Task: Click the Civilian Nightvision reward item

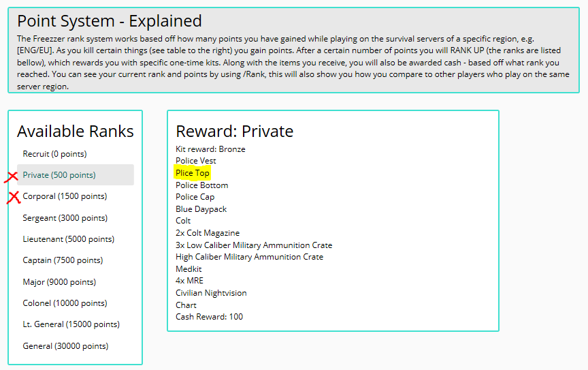Action: 211,293
